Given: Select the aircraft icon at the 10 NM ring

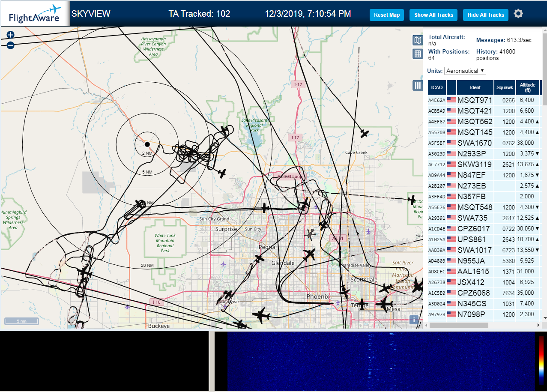Looking at the screenshot, I should click(140, 203).
